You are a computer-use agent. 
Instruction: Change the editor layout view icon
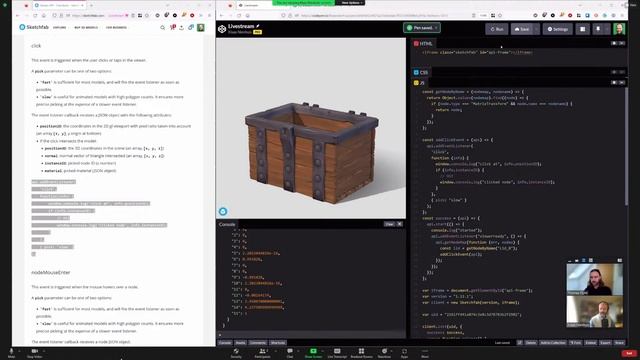pyautogui.click(x=582, y=29)
